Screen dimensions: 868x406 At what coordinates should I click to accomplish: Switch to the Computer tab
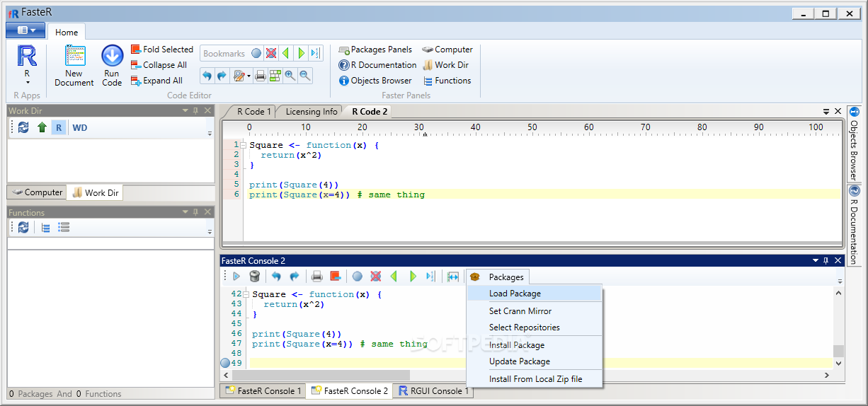tap(38, 192)
